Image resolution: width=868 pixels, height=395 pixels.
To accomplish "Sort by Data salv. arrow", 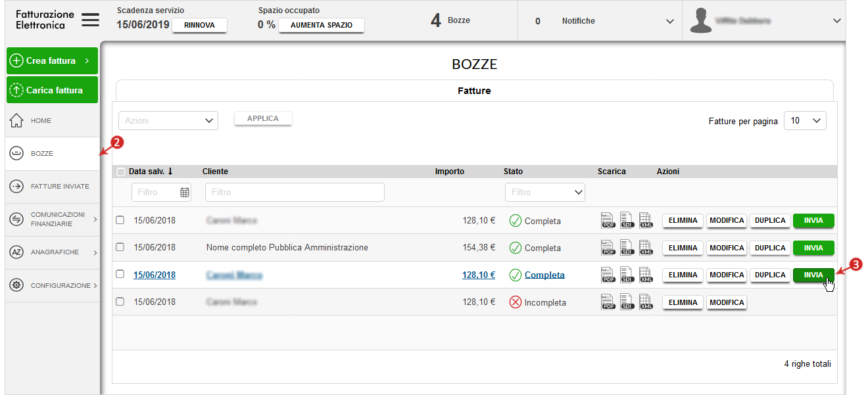I will click(170, 172).
